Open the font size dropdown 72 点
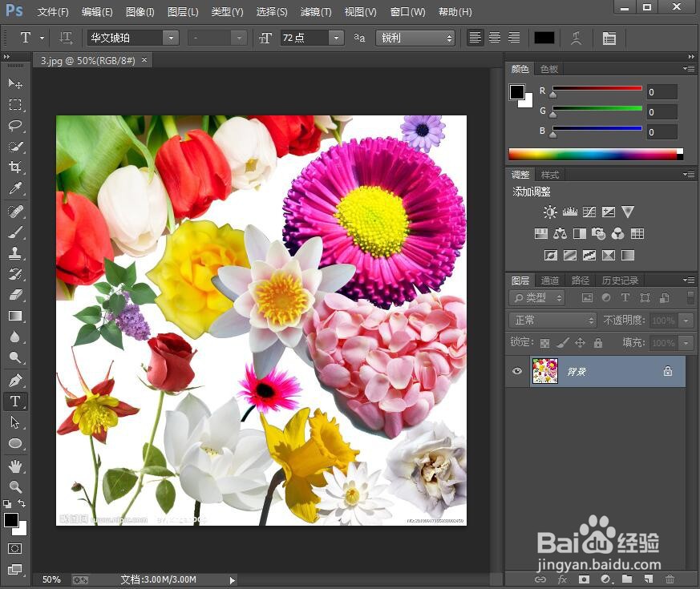700x589 pixels. click(x=336, y=38)
